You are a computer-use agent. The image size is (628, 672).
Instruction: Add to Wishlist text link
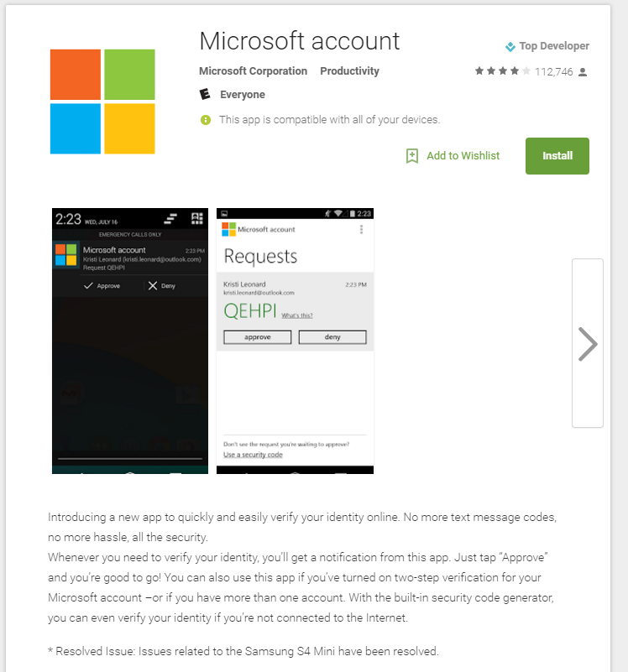pyautogui.click(x=463, y=156)
